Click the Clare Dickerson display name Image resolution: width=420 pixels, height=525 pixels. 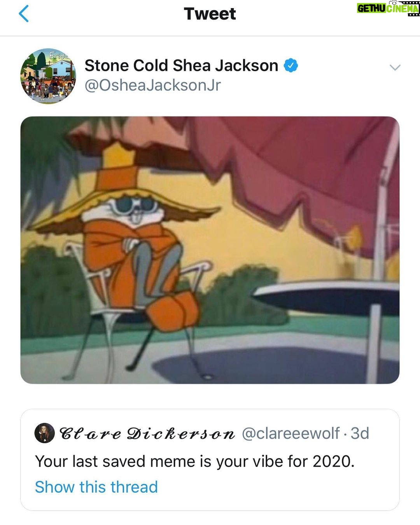click(147, 433)
